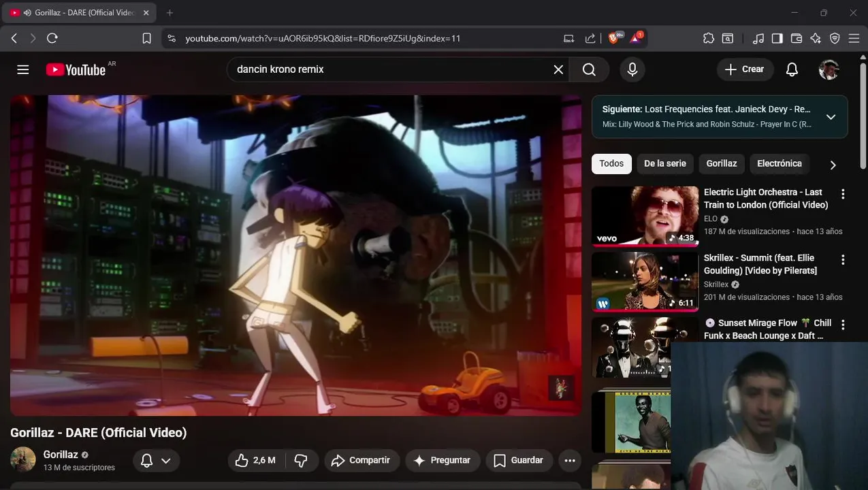Open Brave Wallet icon
This screenshot has width=868, height=490.
click(x=797, y=39)
